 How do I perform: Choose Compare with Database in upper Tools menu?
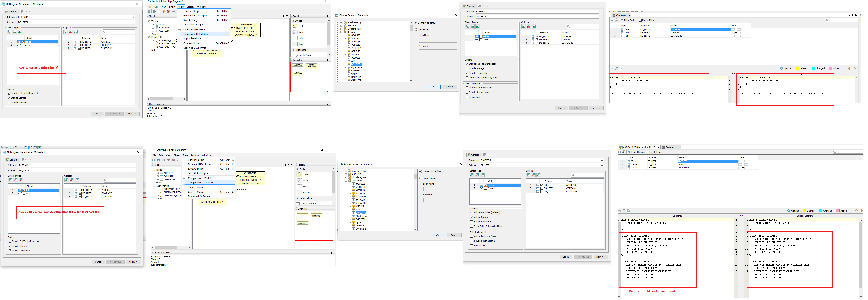tap(196, 34)
